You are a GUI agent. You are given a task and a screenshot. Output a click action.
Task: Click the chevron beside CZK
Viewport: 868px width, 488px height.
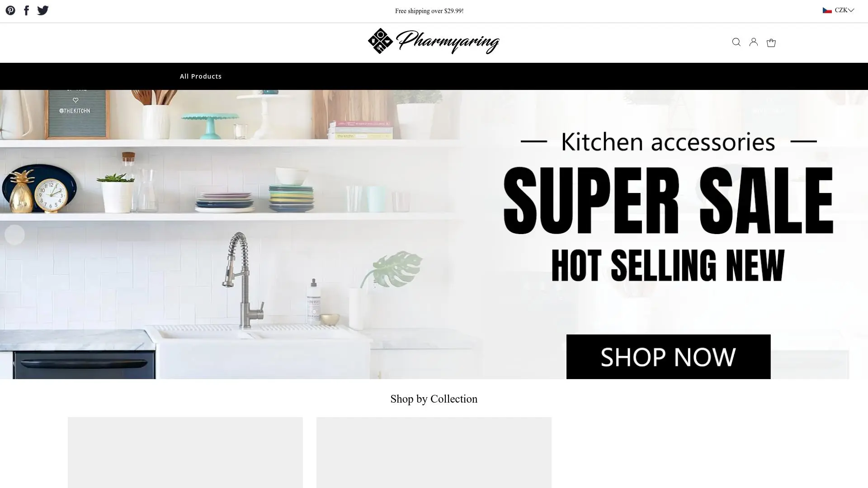851,10
